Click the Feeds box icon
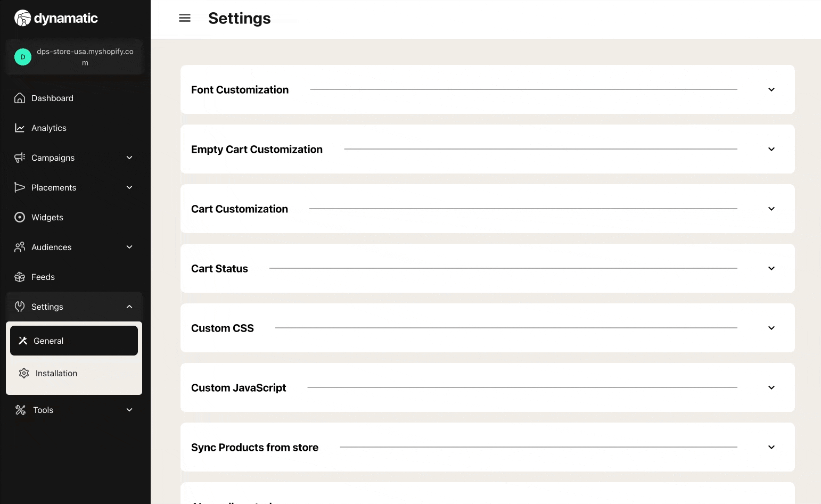Viewport: 821px width, 504px height. coord(20,277)
